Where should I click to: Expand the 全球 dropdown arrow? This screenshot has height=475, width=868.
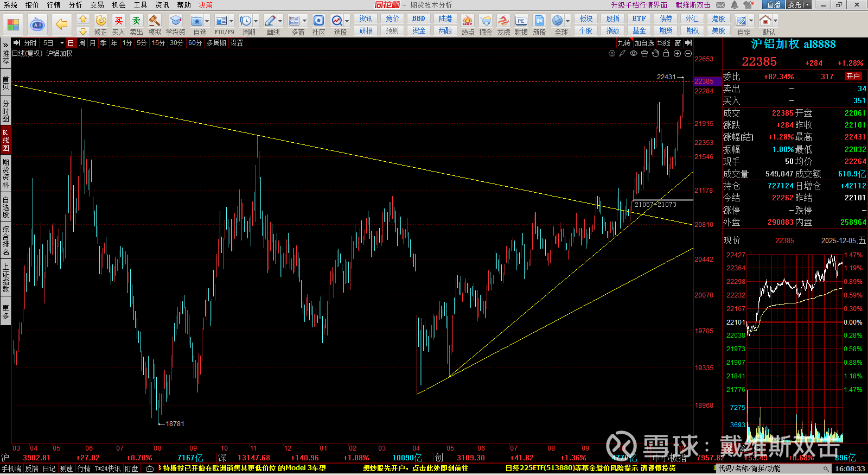568,21
